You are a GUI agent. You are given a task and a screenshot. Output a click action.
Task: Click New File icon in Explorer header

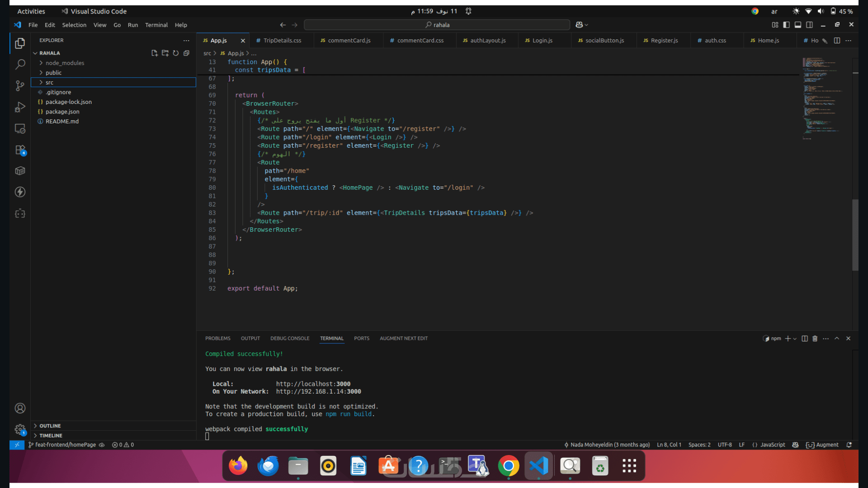coord(154,53)
